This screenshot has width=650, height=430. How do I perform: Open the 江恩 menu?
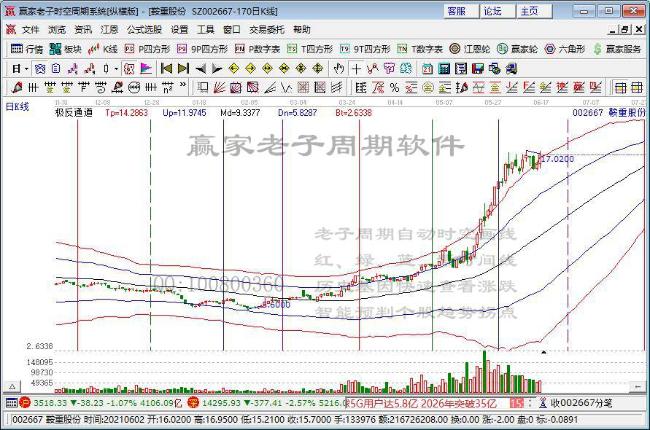(x=109, y=29)
